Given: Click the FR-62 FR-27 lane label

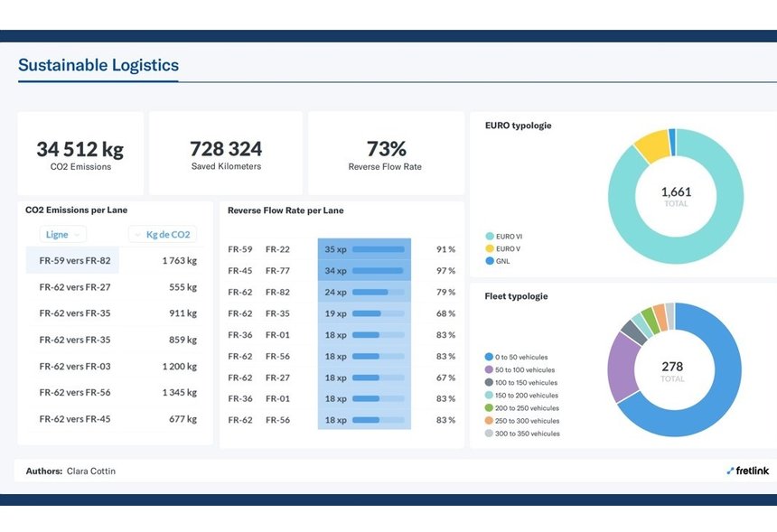Looking at the screenshot, I should coord(258,378).
